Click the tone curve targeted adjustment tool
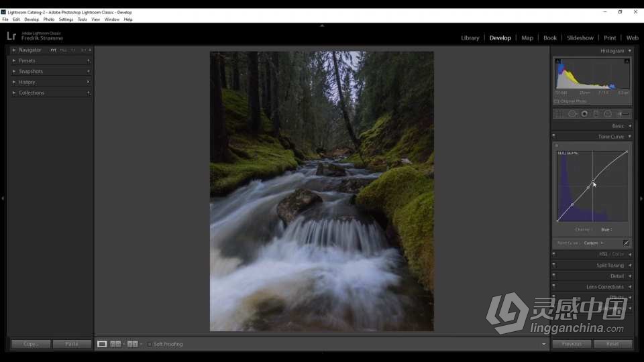 click(x=557, y=145)
